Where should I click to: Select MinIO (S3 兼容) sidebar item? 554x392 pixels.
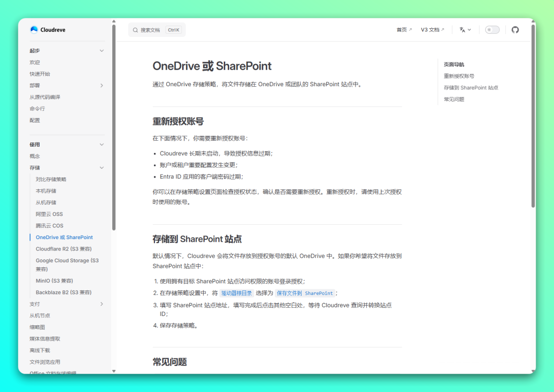coord(54,281)
